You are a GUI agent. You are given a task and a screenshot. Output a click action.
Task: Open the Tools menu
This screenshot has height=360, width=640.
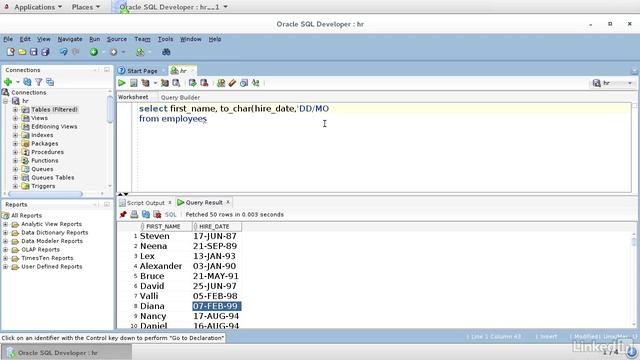[x=165, y=39]
